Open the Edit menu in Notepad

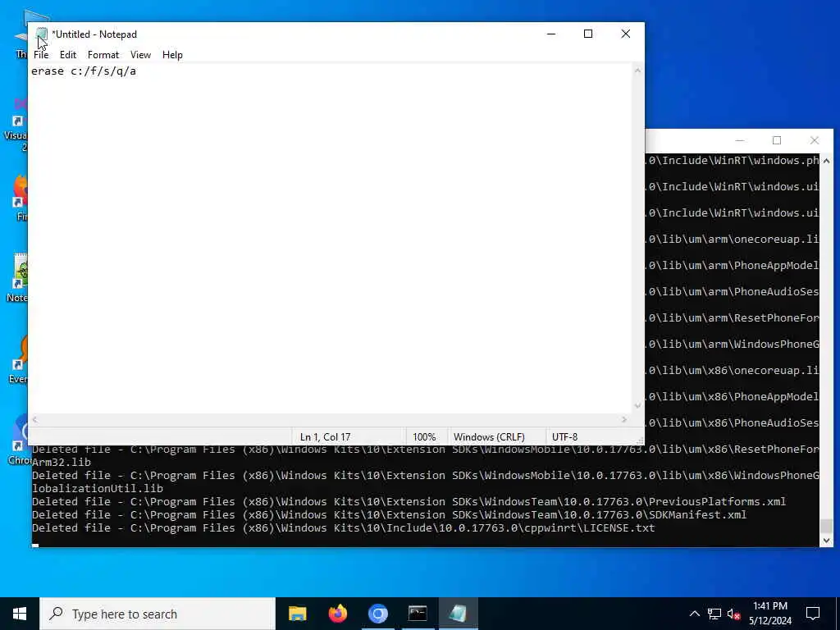point(68,55)
